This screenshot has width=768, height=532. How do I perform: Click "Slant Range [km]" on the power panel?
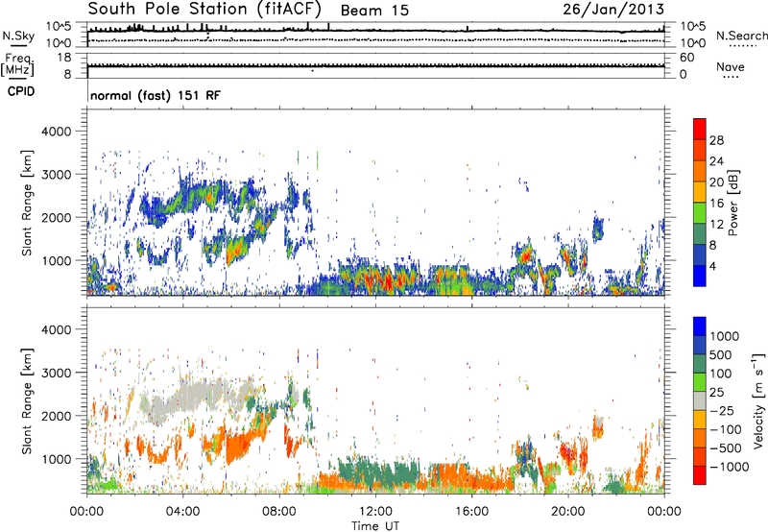click(x=27, y=203)
